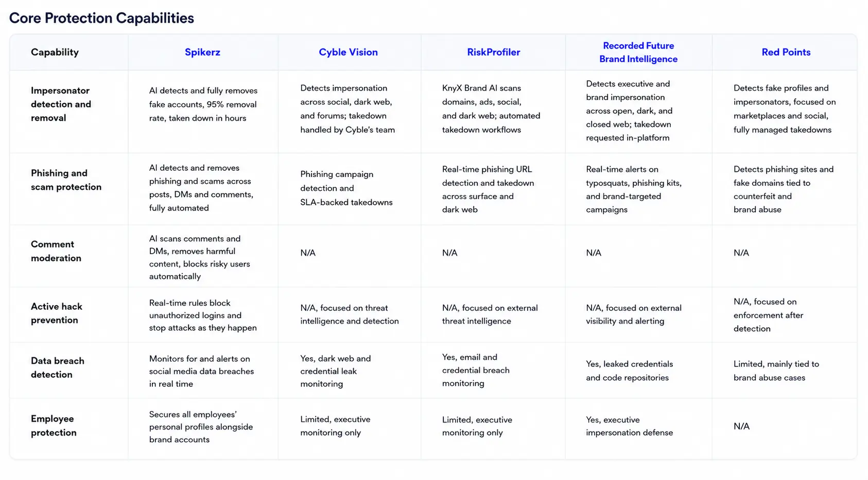Select the Real-time rules block unauthorized logins cell
Screen dimensions: 868x480
click(202, 315)
